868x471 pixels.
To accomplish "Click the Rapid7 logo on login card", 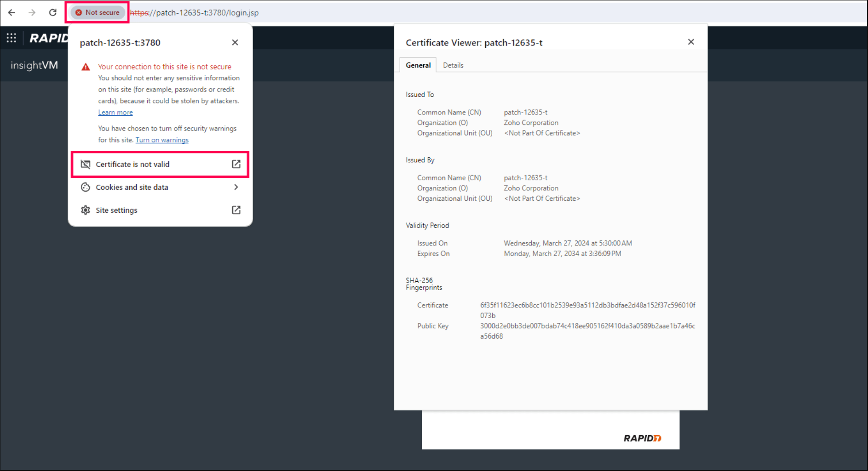I will coord(642,438).
